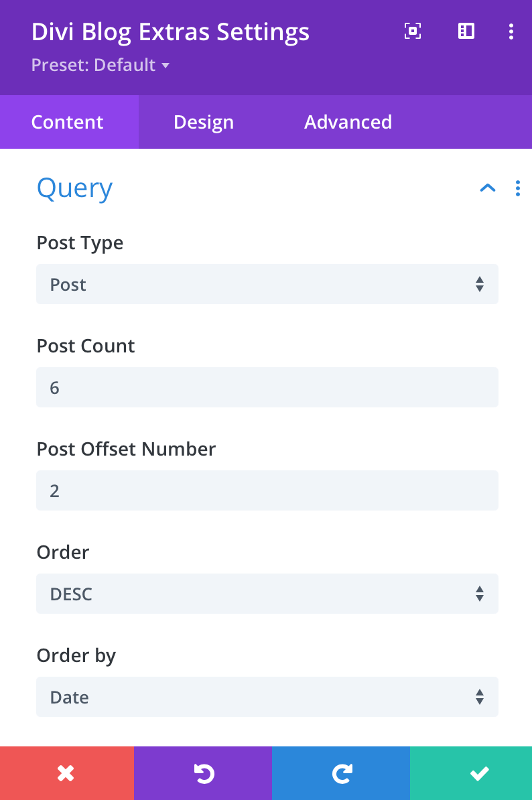
Task: Open the Post Type dropdown
Action: pos(267,284)
